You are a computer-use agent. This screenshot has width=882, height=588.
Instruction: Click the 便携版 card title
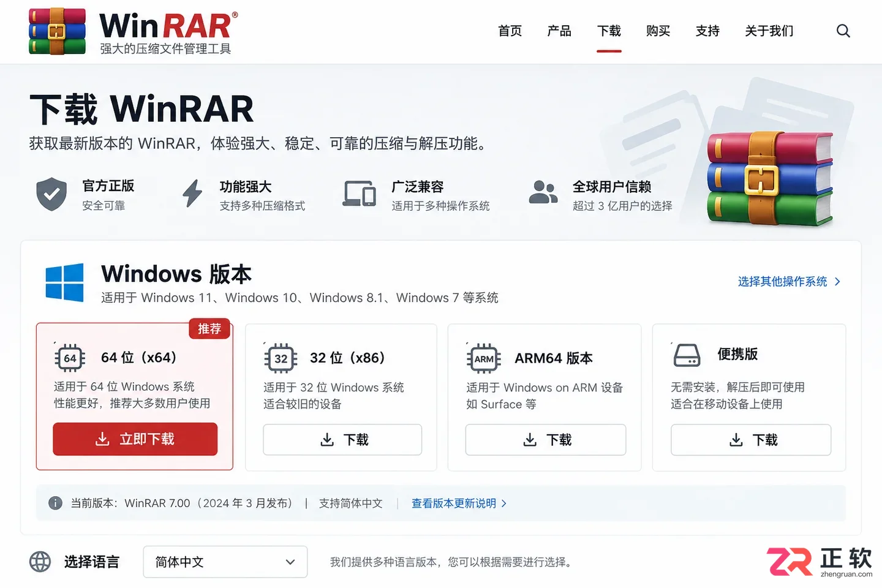[737, 354]
